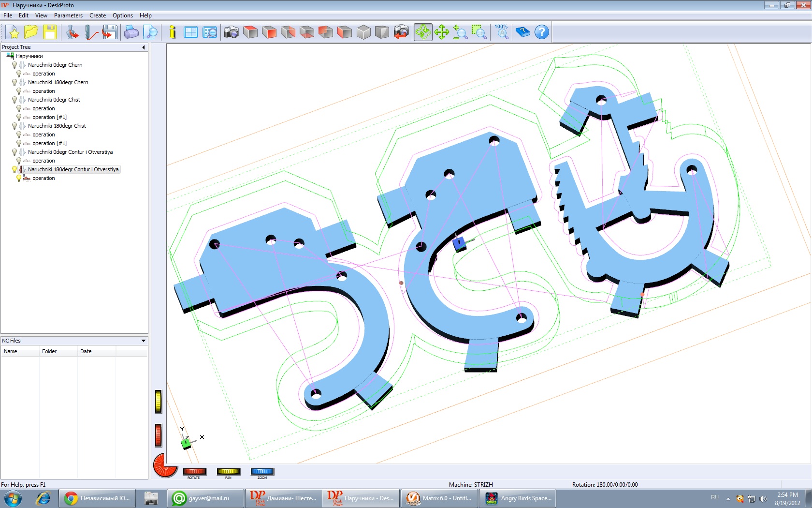Open the Parameters menu
The image size is (812, 508).
coord(68,15)
